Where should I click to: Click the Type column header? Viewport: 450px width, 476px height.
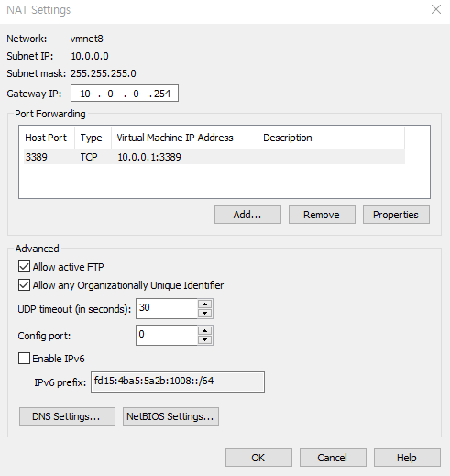click(x=92, y=138)
